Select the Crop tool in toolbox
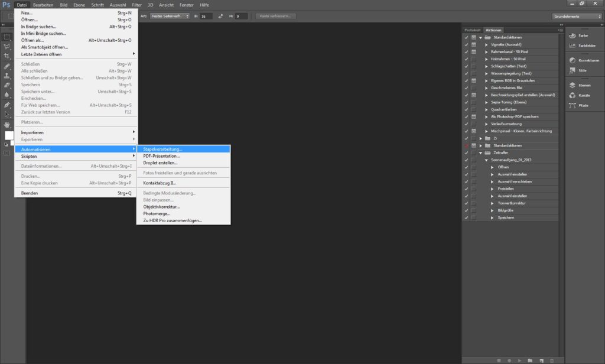Viewport: 605px width, 364px height. (x=7, y=56)
